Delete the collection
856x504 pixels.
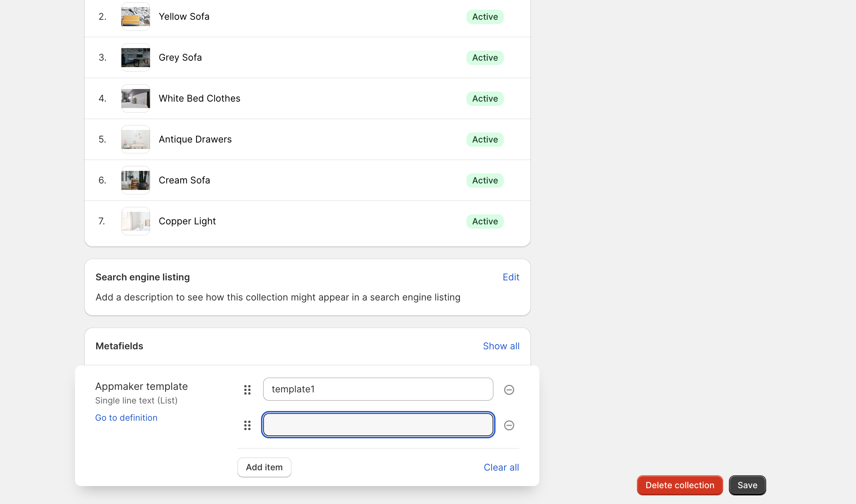click(x=679, y=485)
